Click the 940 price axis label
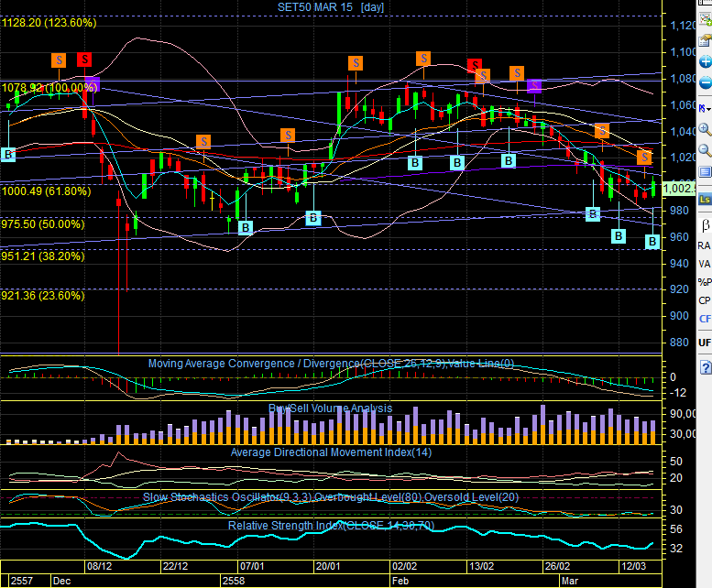The image size is (712, 588). coord(679,263)
